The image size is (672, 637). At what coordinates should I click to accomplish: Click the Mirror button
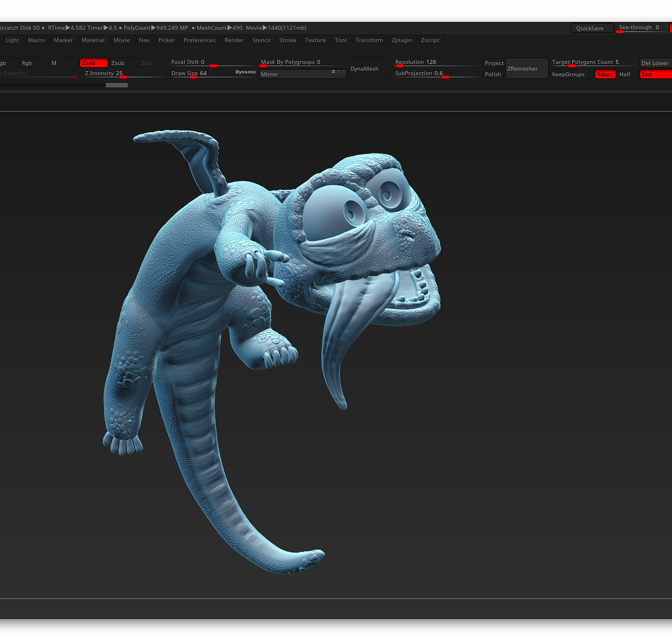(x=303, y=74)
